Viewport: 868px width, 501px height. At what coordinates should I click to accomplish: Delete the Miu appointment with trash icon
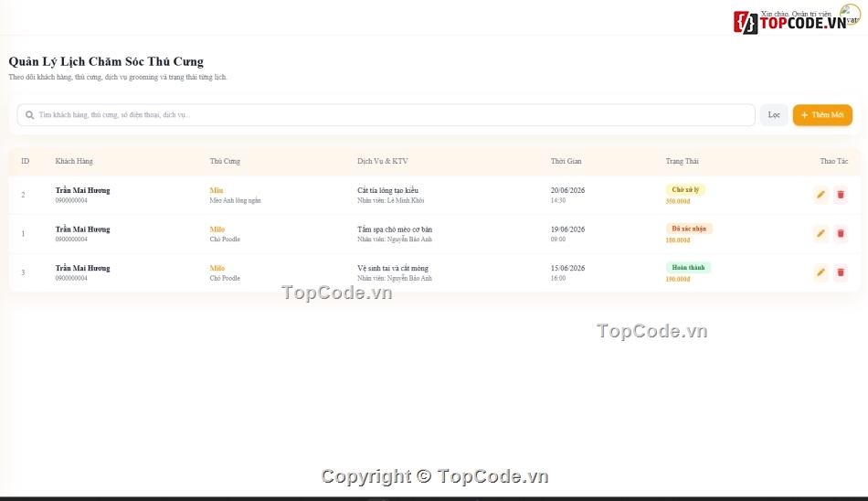click(x=841, y=195)
